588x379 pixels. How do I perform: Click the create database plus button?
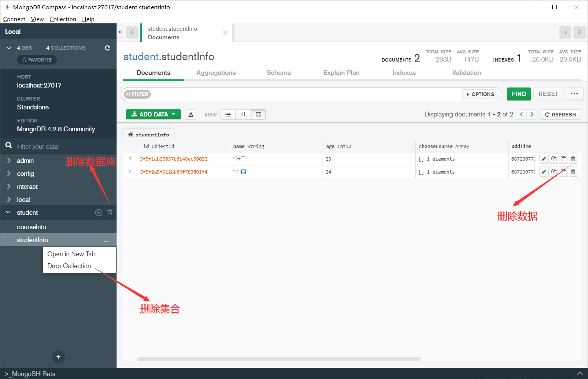(58, 357)
